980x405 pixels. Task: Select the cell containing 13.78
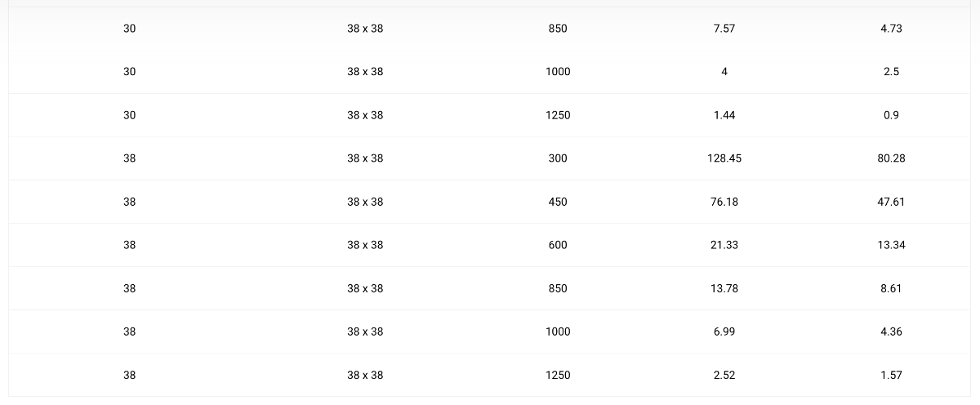pyautogui.click(x=724, y=288)
